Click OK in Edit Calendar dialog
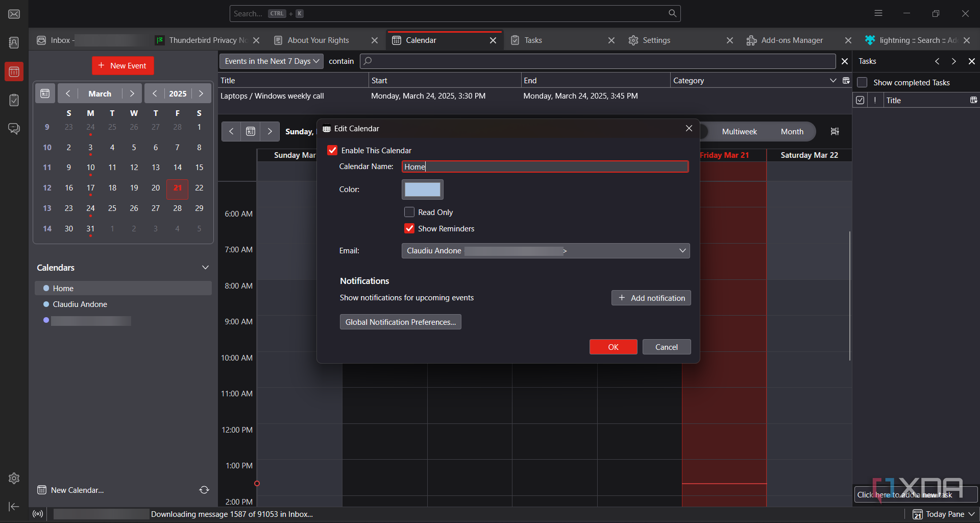 pos(613,347)
